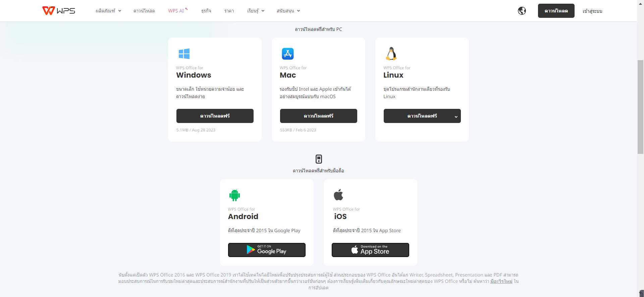Expand the เรียนรู้ learn menu
Image resolution: width=644 pixels, height=297 pixels.
point(256,11)
